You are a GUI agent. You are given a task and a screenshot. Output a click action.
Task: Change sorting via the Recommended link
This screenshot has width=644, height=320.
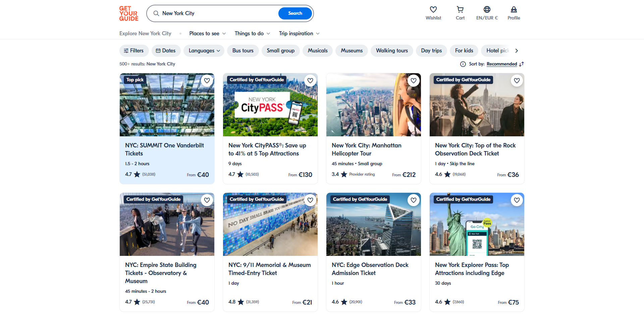point(501,64)
